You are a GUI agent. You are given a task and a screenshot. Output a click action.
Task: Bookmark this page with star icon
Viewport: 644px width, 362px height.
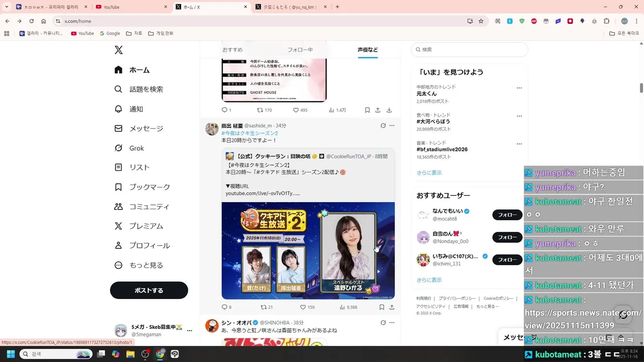[x=481, y=21]
